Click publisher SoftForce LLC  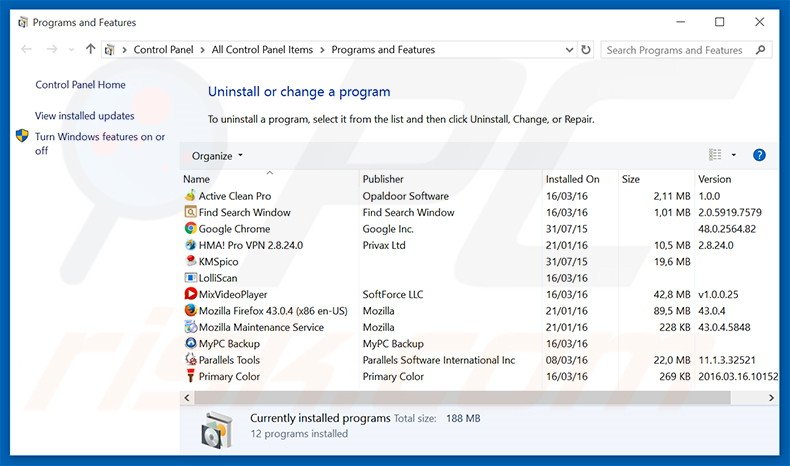point(392,294)
